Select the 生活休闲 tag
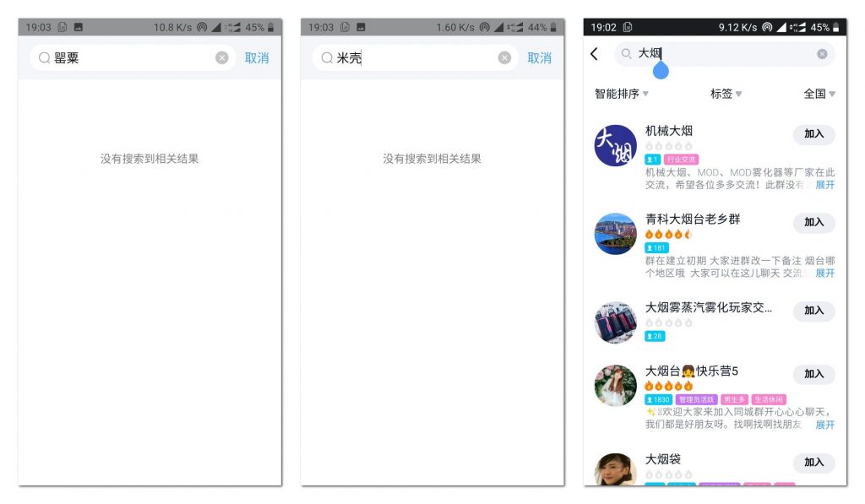 [x=769, y=399]
